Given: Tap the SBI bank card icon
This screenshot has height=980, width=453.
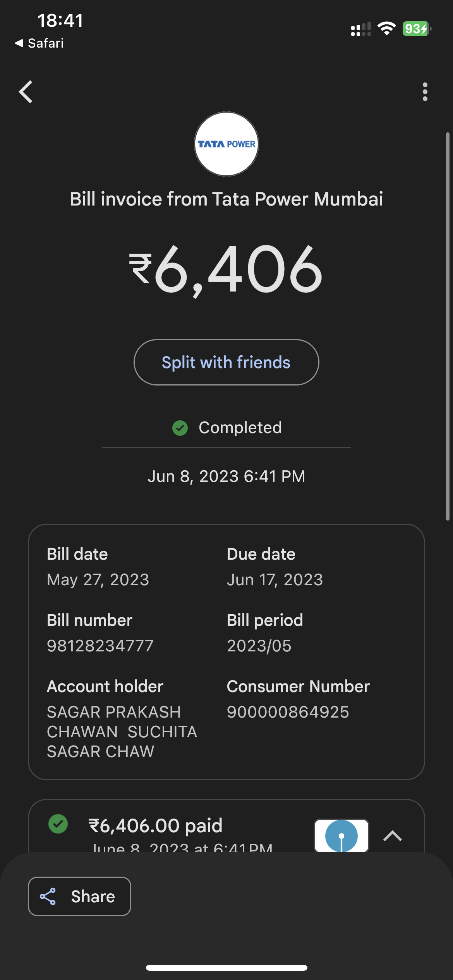Looking at the screenshot, I should [341, 836].
